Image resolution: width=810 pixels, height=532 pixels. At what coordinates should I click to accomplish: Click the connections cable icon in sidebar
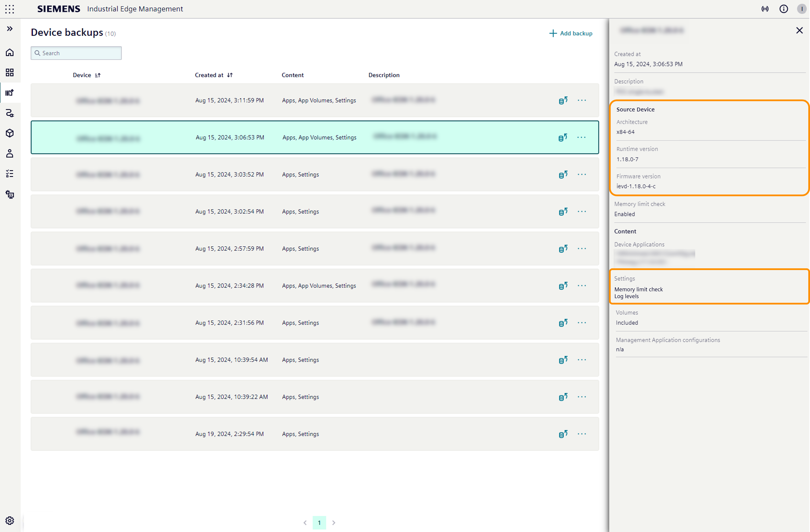[10, 113]
